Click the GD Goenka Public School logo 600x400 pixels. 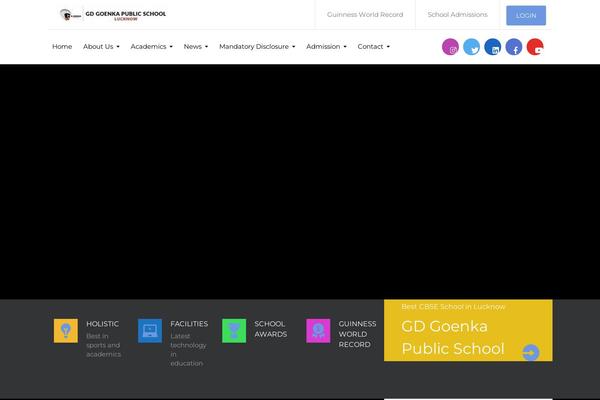(x=112, y=15)
